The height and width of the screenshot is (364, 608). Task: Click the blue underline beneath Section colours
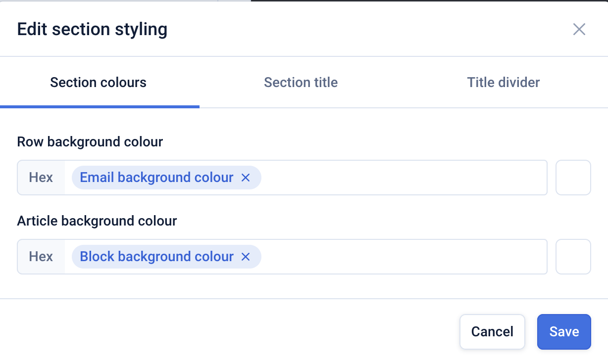click(x=100, y=106)
